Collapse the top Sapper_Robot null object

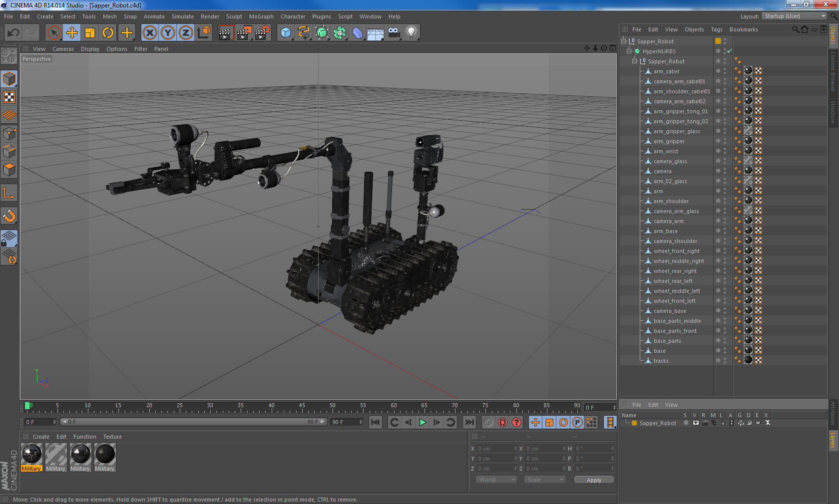pos(623,41)
